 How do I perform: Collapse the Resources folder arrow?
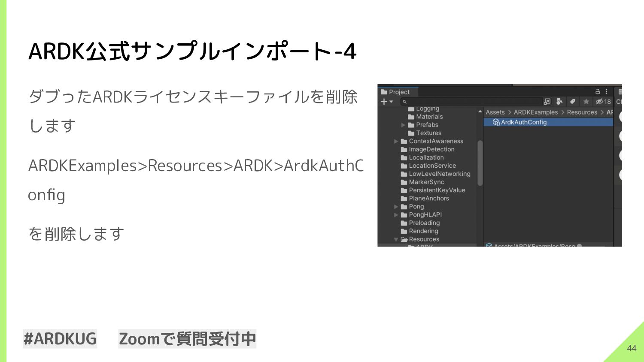click(396, 239)
